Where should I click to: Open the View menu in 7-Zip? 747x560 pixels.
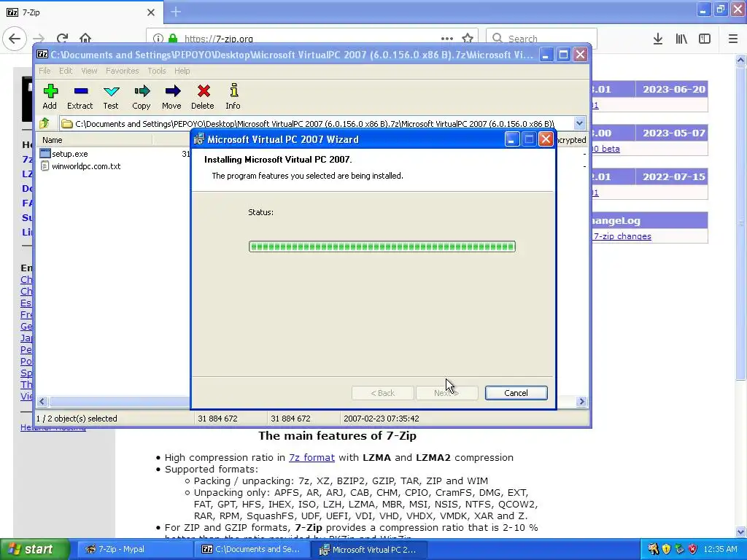[x=89, y=71]
